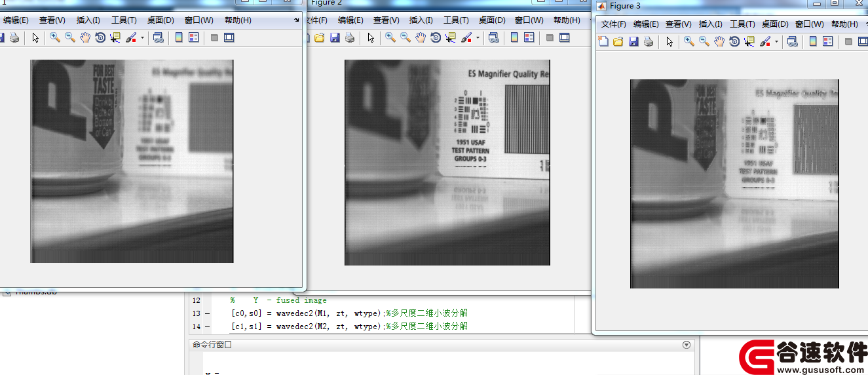
Task: Enable the pan hand tool in Figure 3
Action: [x=719, y=41]
